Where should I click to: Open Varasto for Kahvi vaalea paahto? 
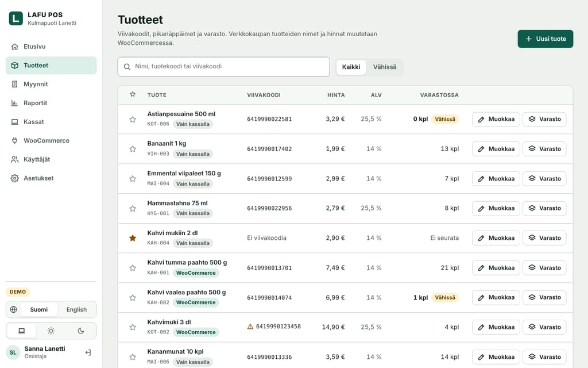[x=544, y=297]
